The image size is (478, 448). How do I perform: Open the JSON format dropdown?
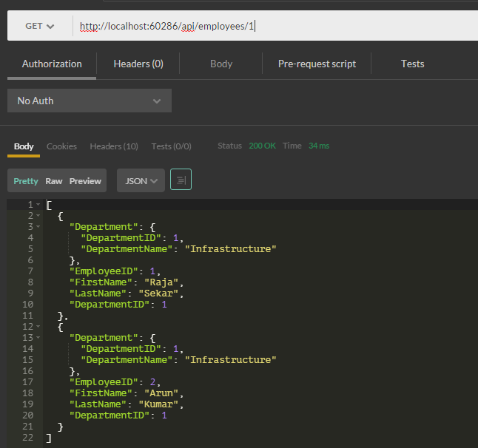coord(141,180)
